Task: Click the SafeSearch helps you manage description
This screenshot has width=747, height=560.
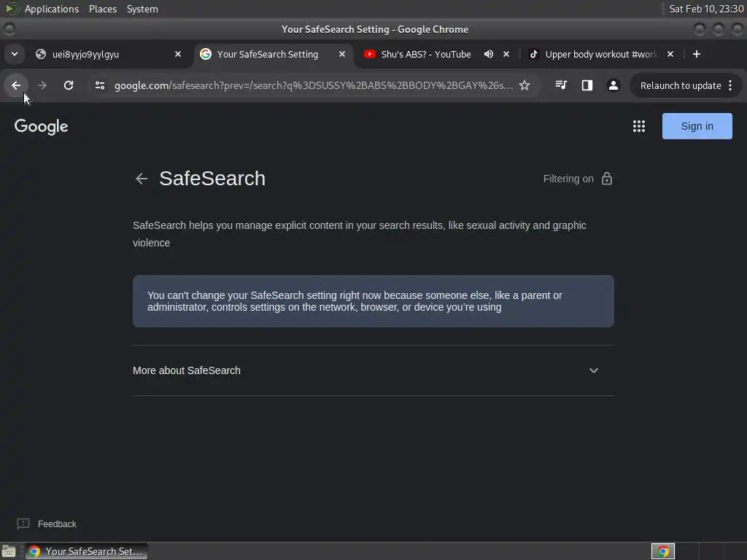Action: pos(359,234)
